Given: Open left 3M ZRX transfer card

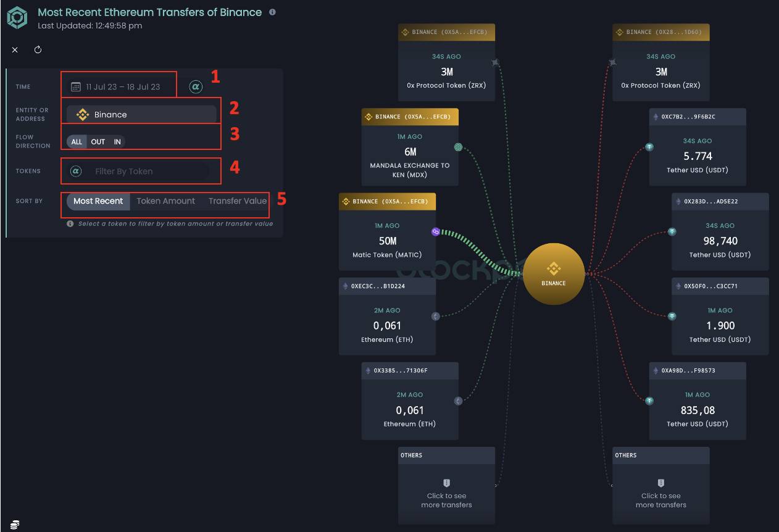Looking at the screenshot, I should point(447,62).
